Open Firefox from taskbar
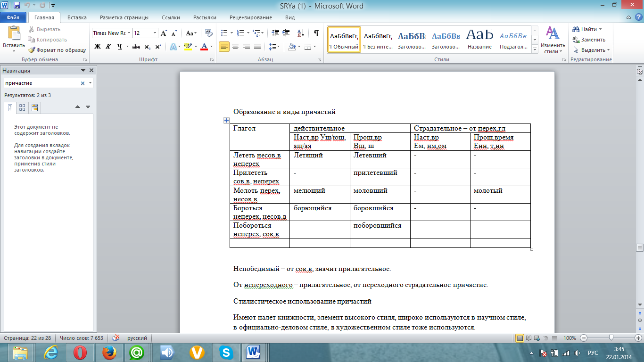 coord(109,352)
